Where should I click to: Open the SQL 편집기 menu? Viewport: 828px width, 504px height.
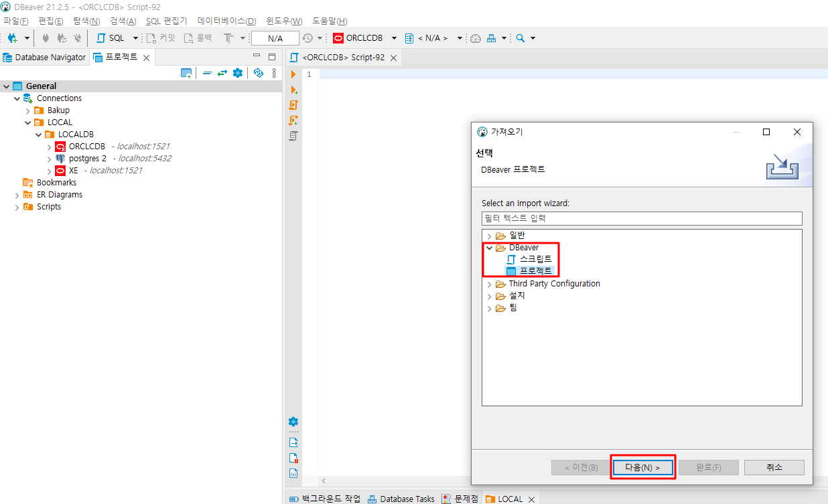coord(167,21)
